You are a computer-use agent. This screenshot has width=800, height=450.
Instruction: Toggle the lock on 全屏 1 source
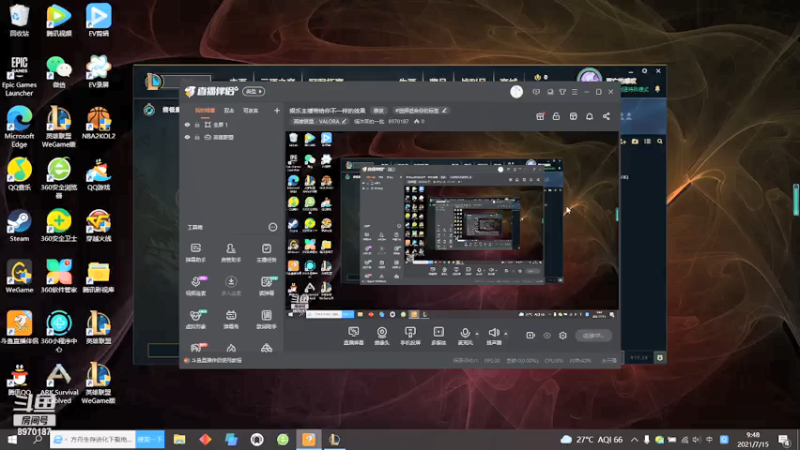tap(197, 124)
